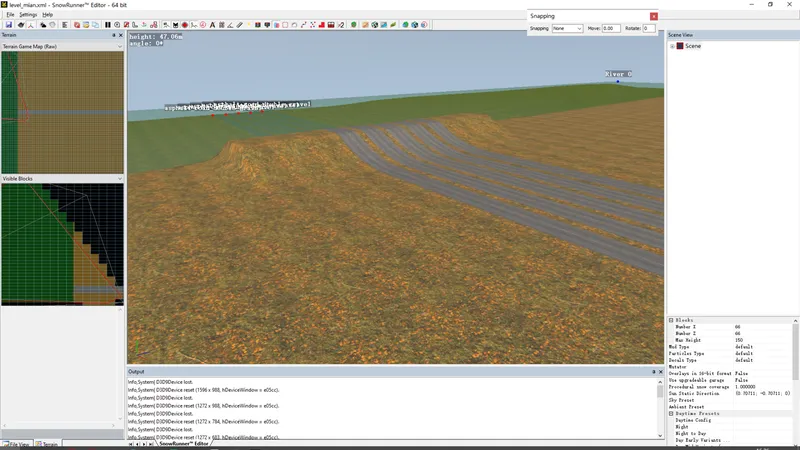This screenshot has height=450, width=800.
Task: Collapse the Blocks property group
Action: click(671, 320)
